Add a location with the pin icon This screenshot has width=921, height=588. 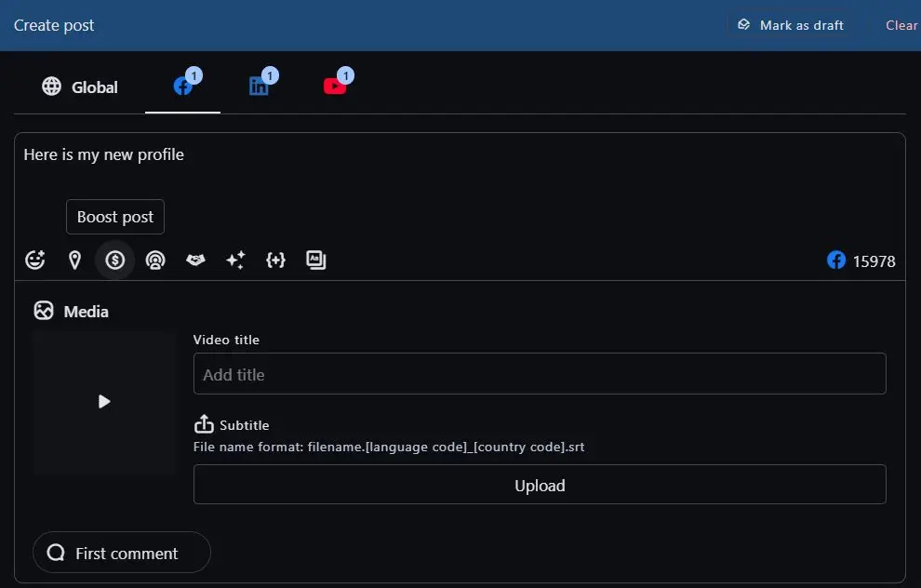(74, 260)
